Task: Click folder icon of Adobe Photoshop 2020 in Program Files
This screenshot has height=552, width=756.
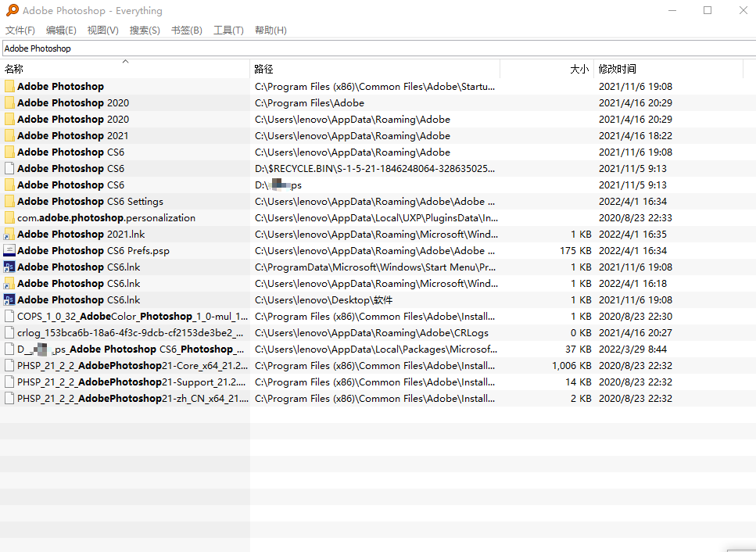Action: (9, 102)
